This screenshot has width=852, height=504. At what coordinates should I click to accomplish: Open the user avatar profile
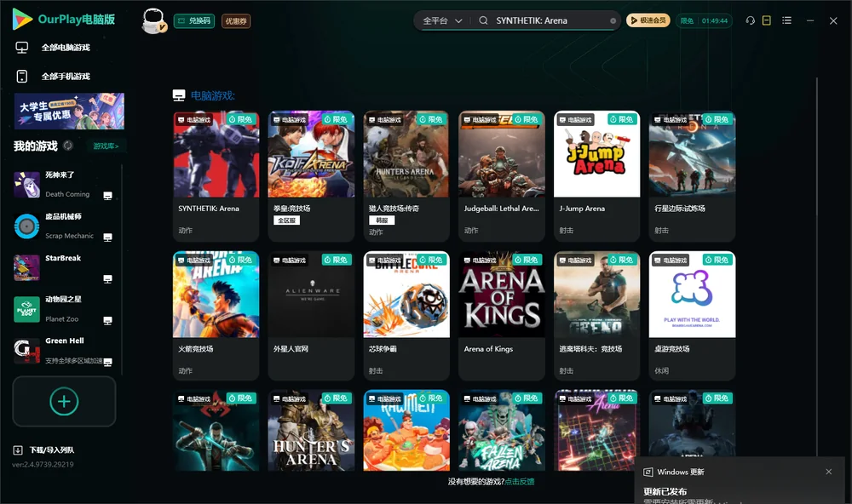click(x=153, y=20)
